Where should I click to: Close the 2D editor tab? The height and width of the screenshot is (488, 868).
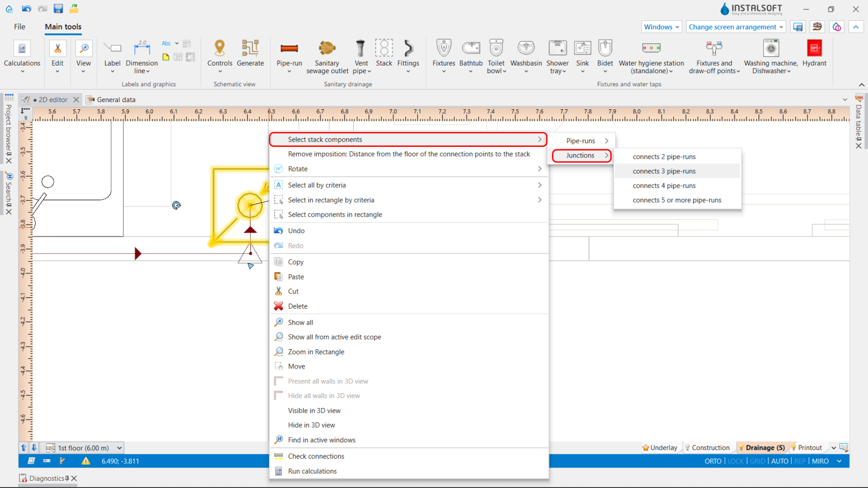(x=76, y=100)
